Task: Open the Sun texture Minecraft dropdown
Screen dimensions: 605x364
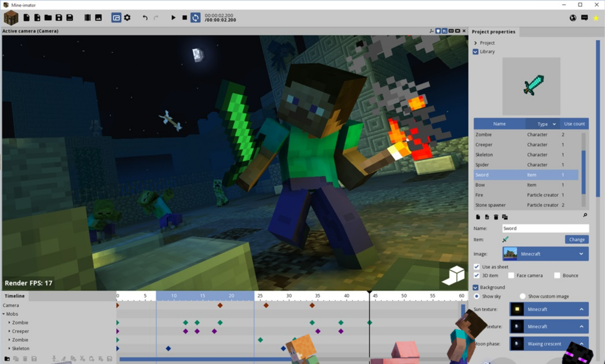Action: pos(549,309)
